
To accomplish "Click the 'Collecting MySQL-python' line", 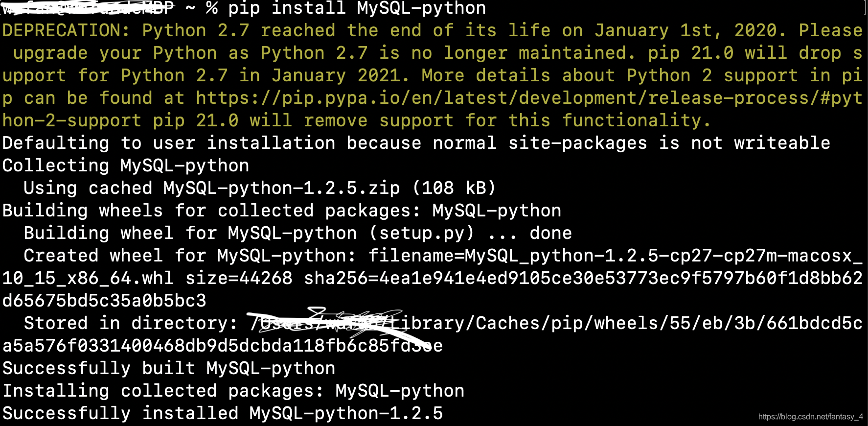I will pos(126,166).
